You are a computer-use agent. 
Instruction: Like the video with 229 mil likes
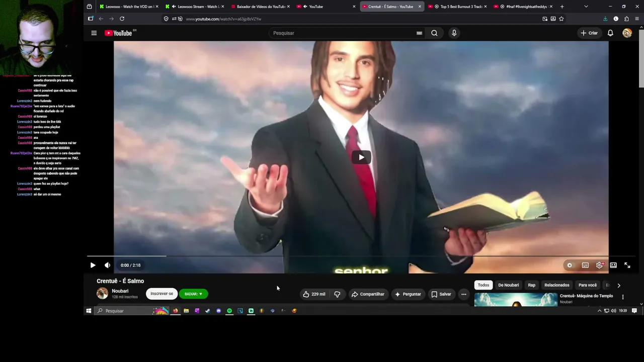[x=314, y=294]
